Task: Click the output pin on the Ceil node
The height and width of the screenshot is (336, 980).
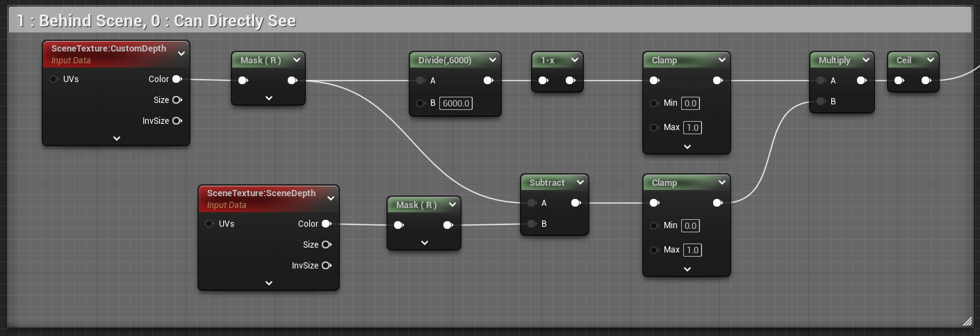Action: point(926,81)
